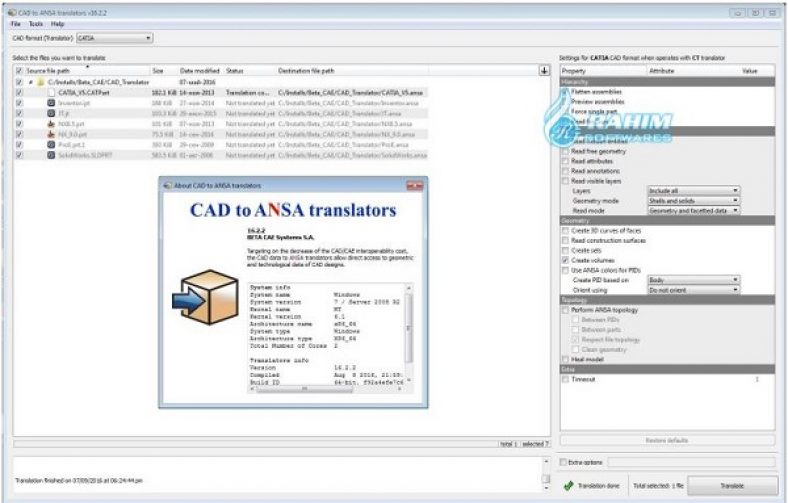
Task: Click the NX8.5.prt file type icon
Action: pos(51,124)
